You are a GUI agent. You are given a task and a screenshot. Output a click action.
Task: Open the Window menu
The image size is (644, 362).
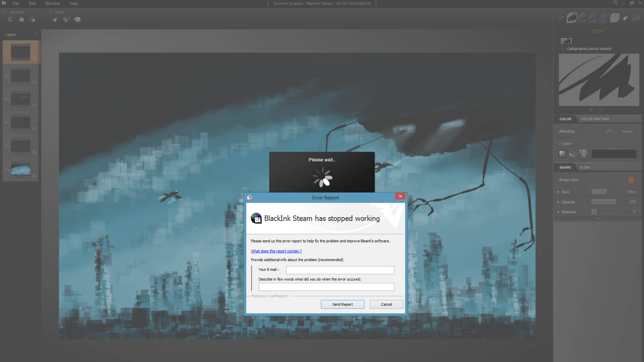pyautogui.click(x=52, y=3)
